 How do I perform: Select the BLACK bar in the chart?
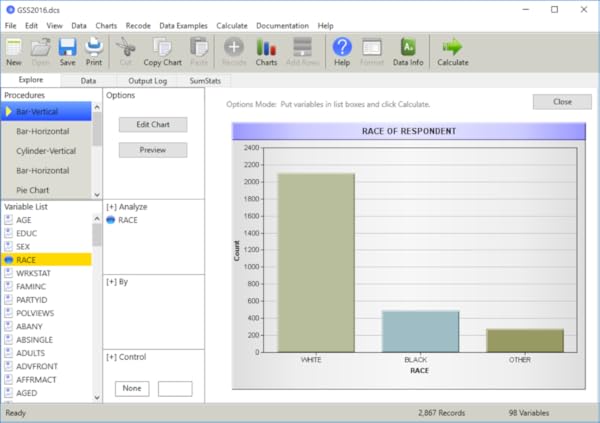coord(421,332)
